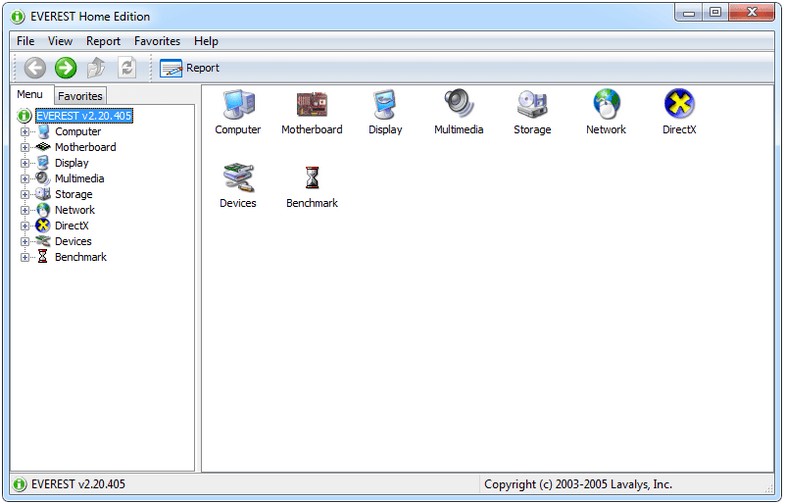Switch to the Favorites tab
This screenshot has width=786, height=504.
[x=80, y=96]
